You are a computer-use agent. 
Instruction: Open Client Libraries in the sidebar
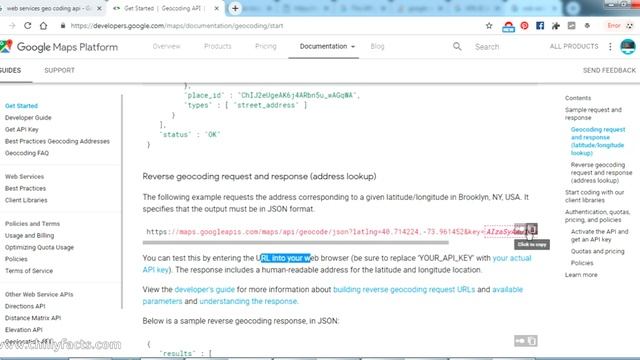(x=26, y=200)
